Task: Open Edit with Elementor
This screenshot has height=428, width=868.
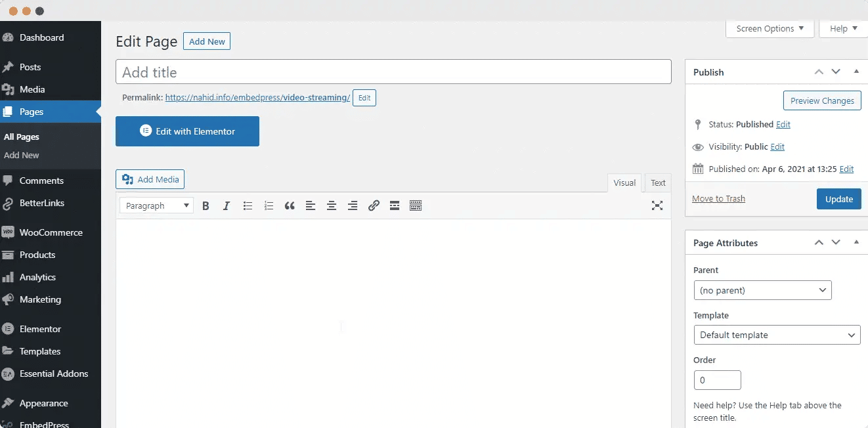Action: tap(187, 131)
